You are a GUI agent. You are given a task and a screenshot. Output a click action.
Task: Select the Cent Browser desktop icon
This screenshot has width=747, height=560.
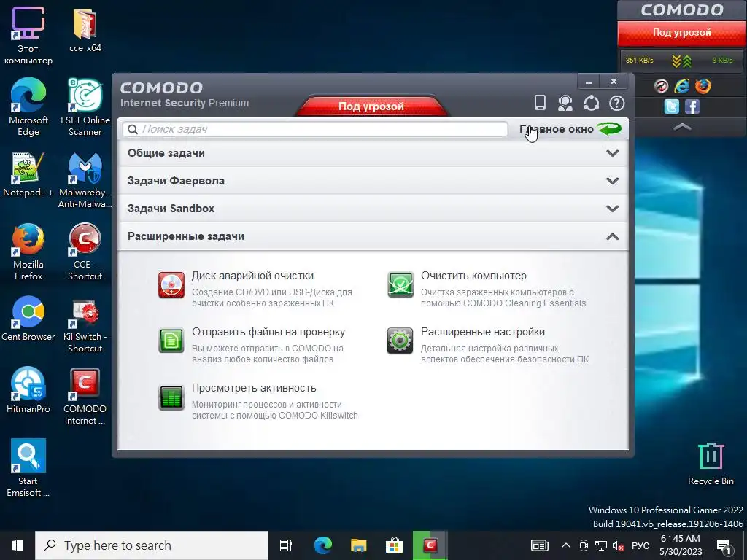tap(28, 319)
